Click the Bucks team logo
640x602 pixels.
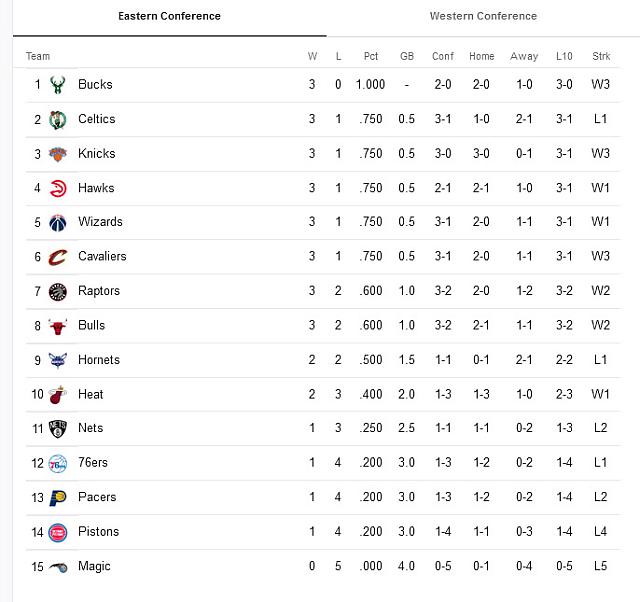(x=57, y=85)
